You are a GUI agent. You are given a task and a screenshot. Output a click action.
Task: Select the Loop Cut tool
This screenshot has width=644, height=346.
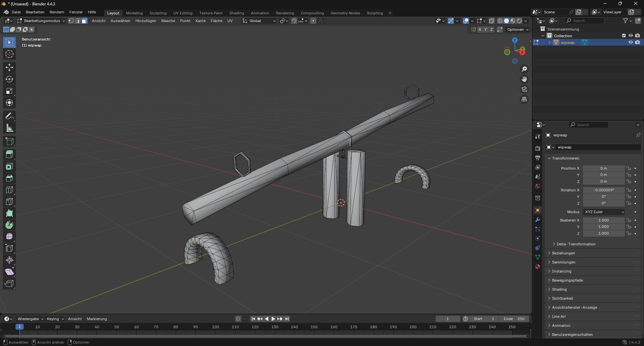click(9, 190)
